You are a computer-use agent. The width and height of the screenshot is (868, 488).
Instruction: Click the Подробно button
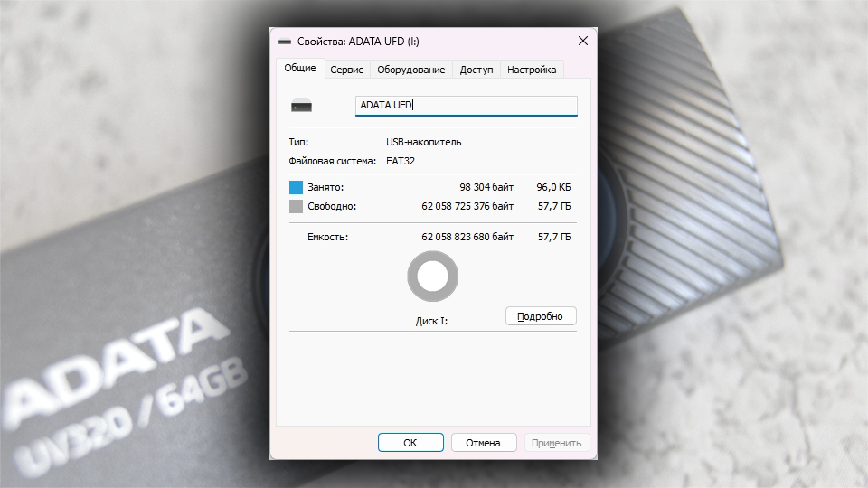click(541, 316)
